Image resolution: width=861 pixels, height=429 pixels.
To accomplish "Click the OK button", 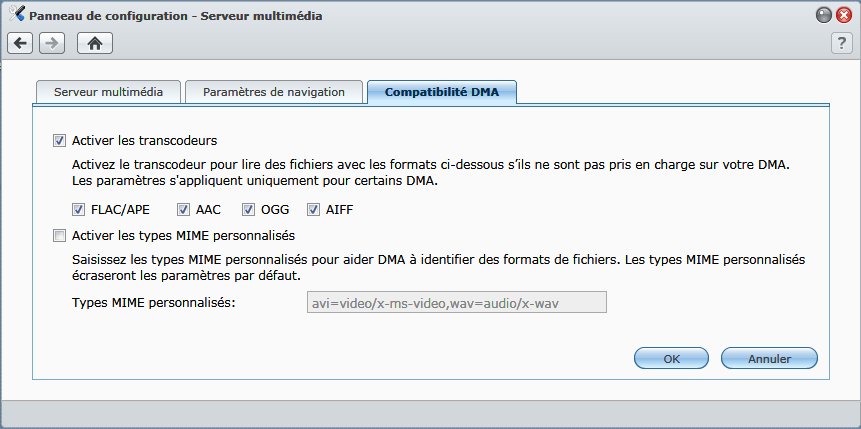I will click(x=672, y=359).
